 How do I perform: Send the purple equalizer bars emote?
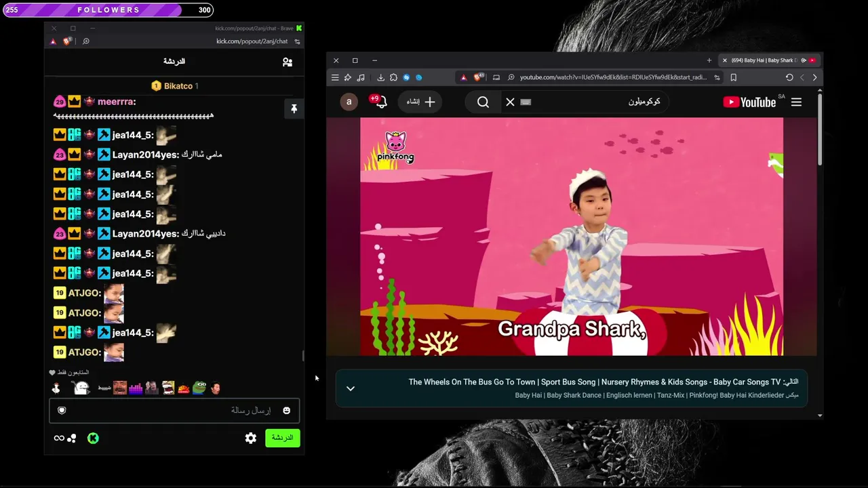136,388
